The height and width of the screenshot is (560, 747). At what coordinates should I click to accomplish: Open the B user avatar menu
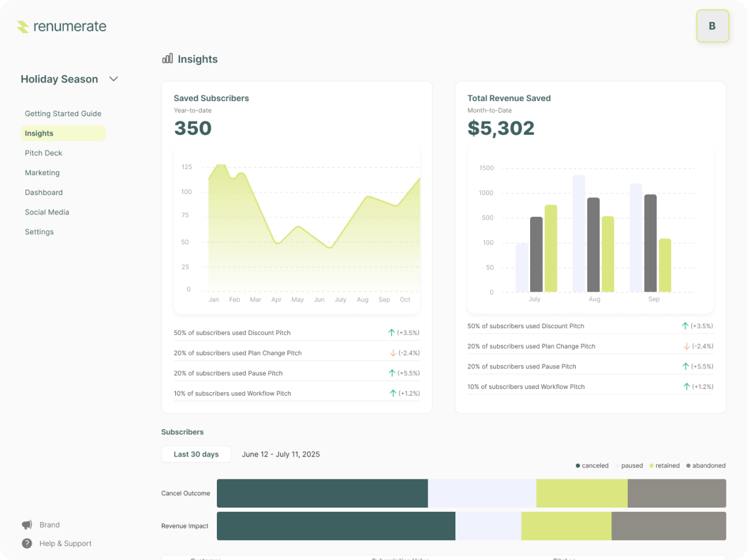coord(713,26)
